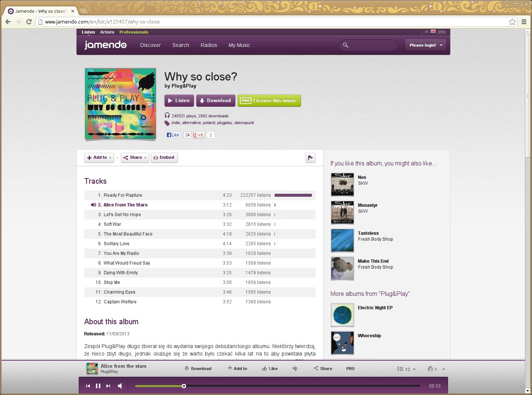Viewport: 532px width, 395px height.
Task: Click the speaker icon beside track 2
Action: click(x=93, y=205)
